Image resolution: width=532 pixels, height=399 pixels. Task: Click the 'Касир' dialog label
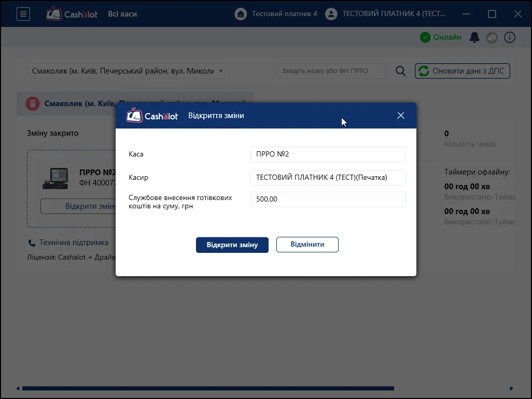coord(138,178)
